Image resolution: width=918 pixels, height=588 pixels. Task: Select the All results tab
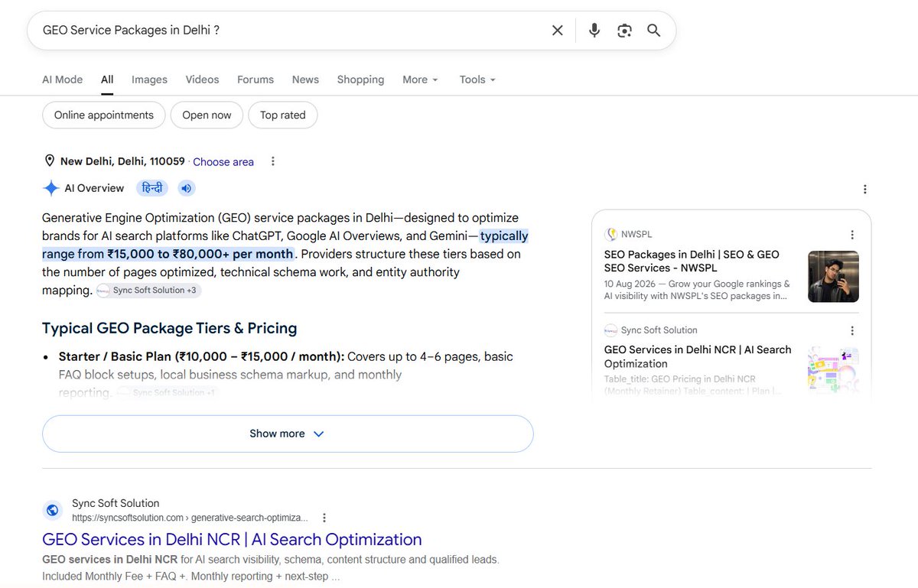click(107, 80)
